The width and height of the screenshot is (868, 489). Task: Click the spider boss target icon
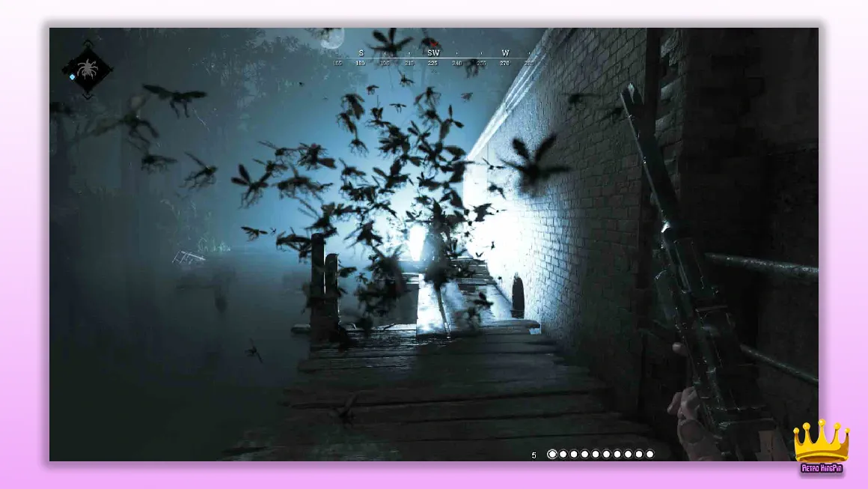click(88, 70)
